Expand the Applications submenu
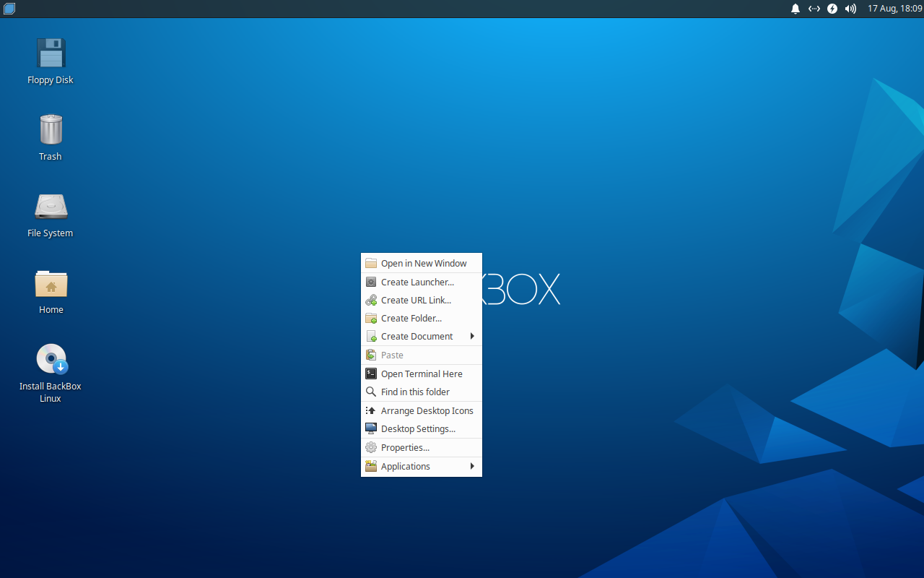The width and height of the screenshot is (924, 578). click(x=422, y=466)
